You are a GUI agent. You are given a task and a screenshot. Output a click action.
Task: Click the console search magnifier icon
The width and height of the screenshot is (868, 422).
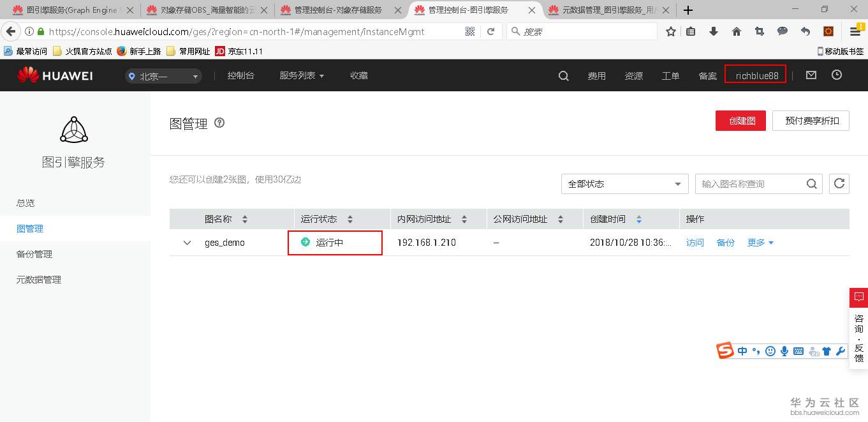563,75
